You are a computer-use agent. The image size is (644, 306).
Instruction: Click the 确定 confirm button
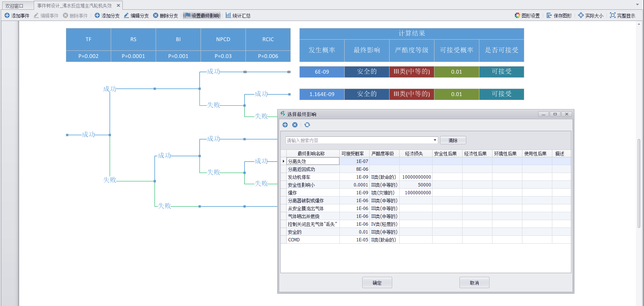pyautogui.click(x=377, y=283)
